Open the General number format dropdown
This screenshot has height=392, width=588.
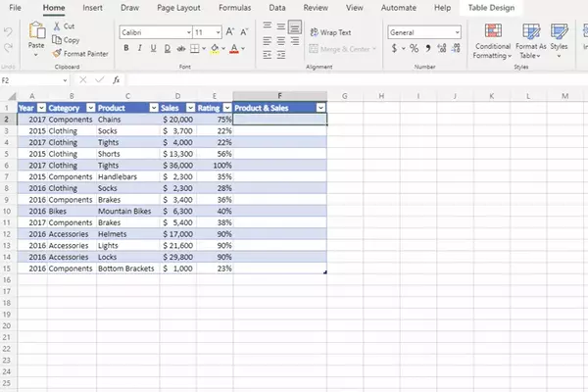pos(457,32)
